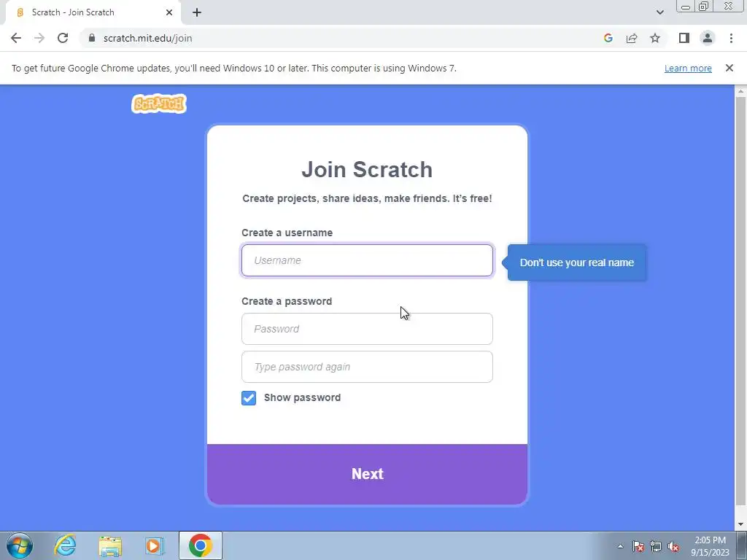The image size is (747, 560).
Task: Dismiss the Chrome update notification bar
Action: tap(729, 68)
